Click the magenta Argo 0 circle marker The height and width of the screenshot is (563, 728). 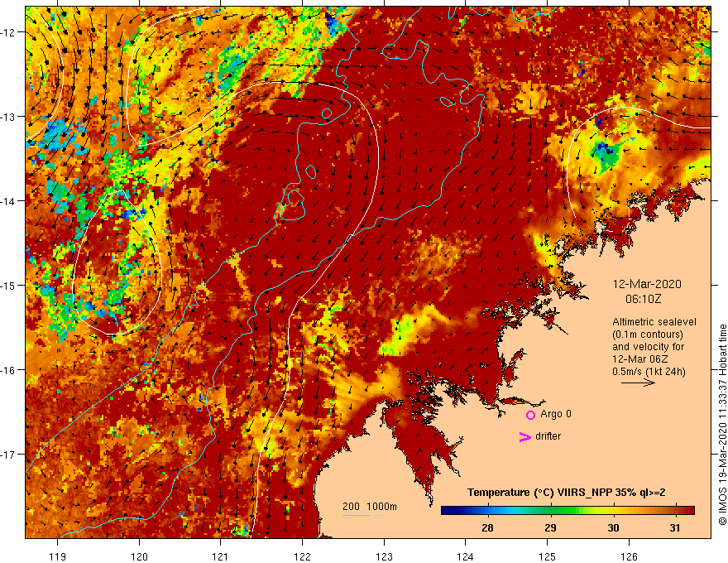tap(530, 415)
